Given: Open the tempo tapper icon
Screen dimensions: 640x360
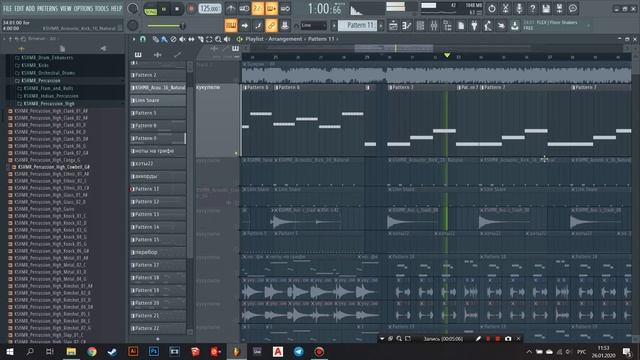Looking at the screenshot, I should coord(488,26).
